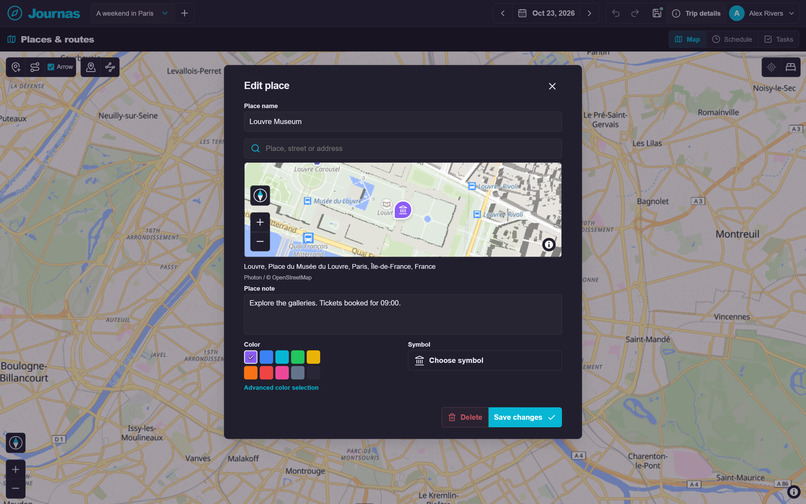Select the orange color swatch
Image resolution: width=806 pixels, height=504 pixels.
tap(251, 372)
